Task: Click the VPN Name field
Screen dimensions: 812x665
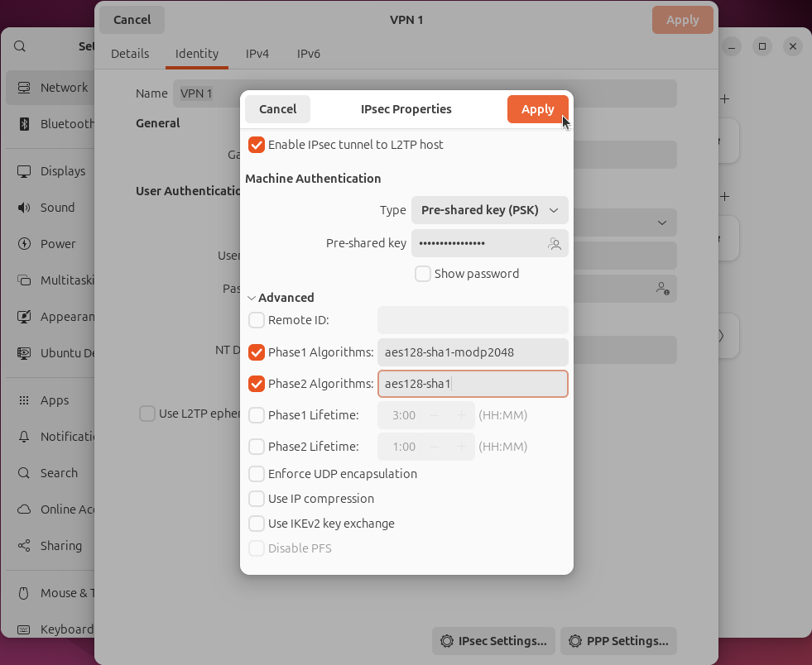Action: 425,93
